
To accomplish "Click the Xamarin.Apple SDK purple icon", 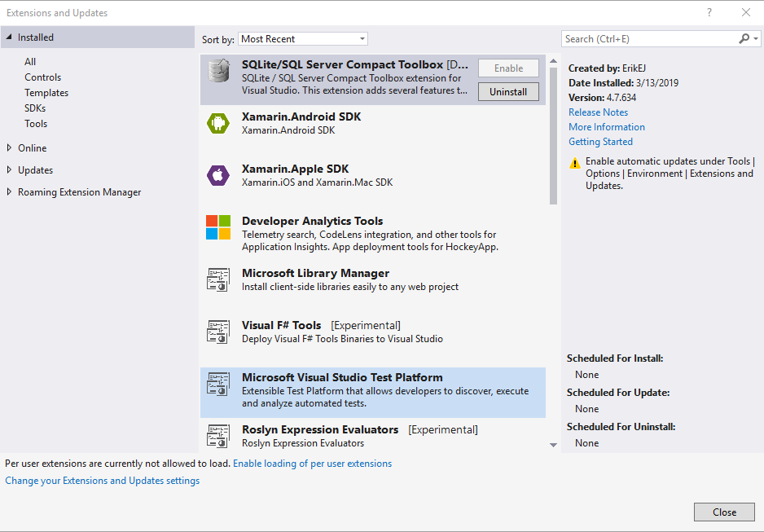I will point(218,175).
